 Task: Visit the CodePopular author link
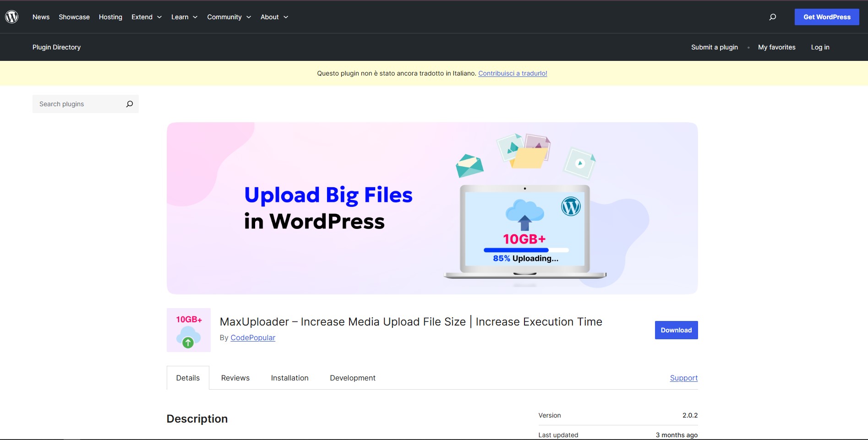click(x=253, y=337)
